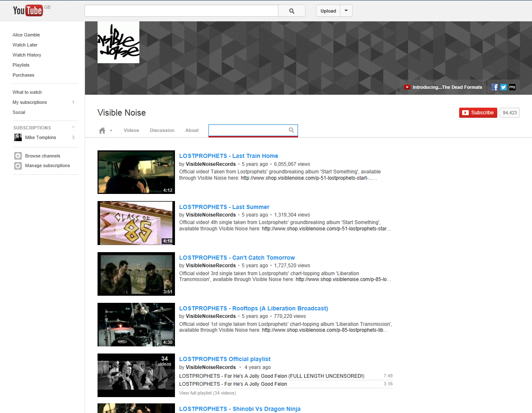Image resolution: width=532 pixels, height=413 pixels.
Task: Open Introducing...The Dead Formats link
Action: point(447,87)
